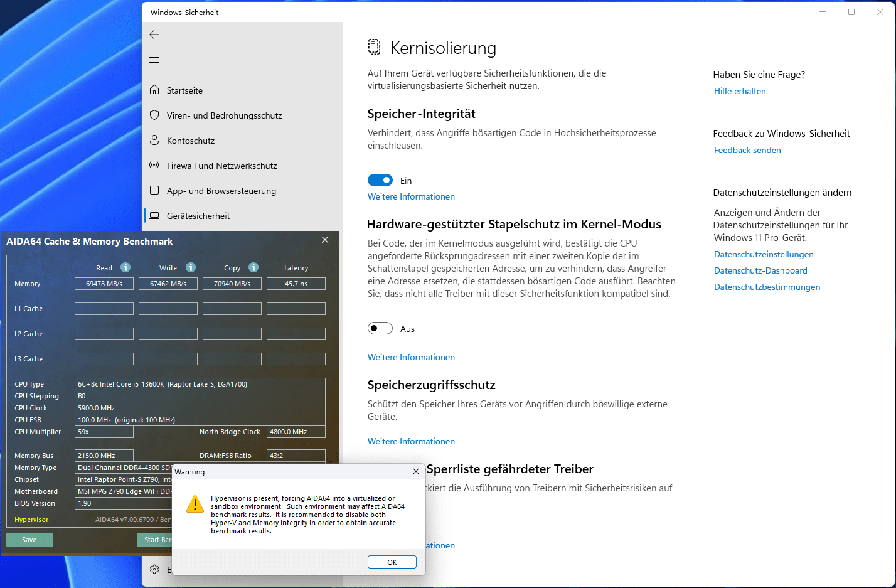The width and height of the screenshot is (896, 588).
Task: Click CPU Type value i5-13600K
Action: coord(200,384)
